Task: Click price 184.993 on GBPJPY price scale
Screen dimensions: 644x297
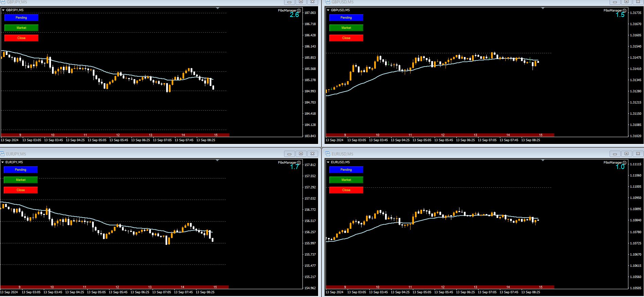Action: click(310, 91)
